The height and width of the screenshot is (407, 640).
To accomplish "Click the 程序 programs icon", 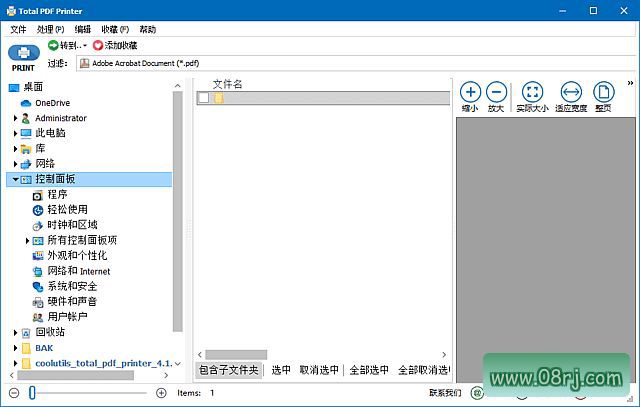I will click(x=38, y=195).
